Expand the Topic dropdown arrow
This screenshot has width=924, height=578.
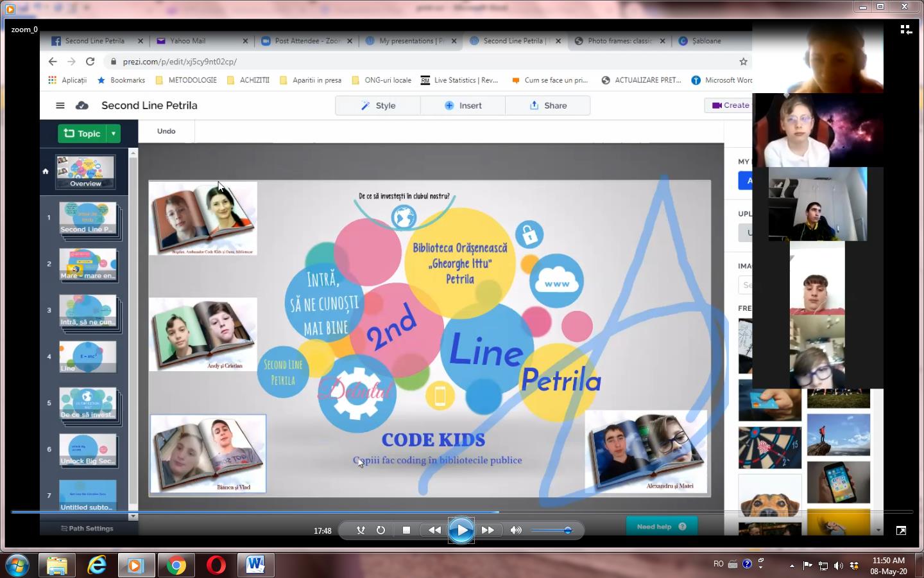[114, 134]
